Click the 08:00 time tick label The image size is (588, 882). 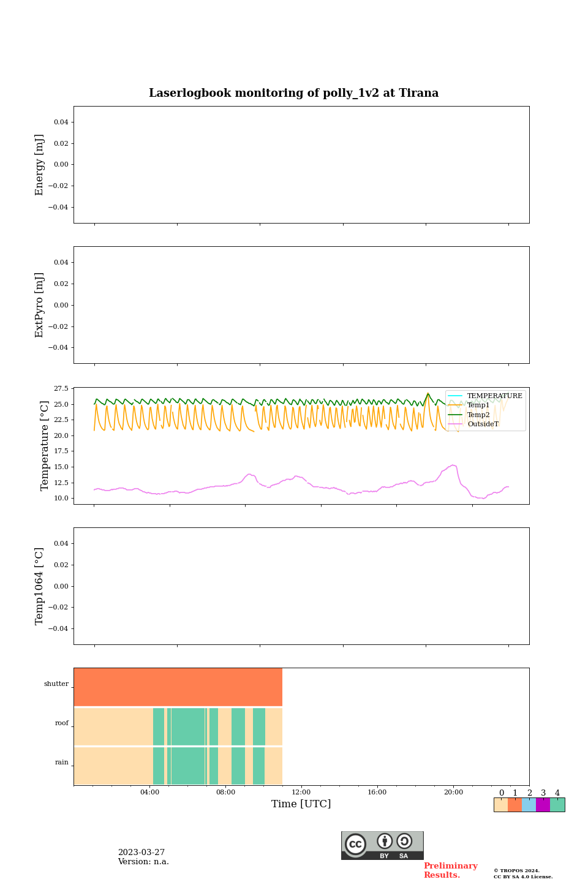click(225, 792)
